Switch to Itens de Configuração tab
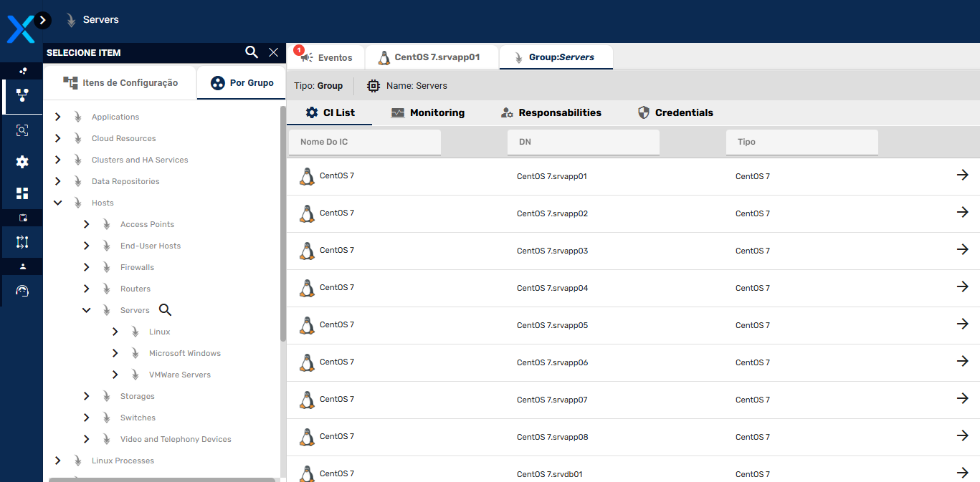 pos(120,83)
